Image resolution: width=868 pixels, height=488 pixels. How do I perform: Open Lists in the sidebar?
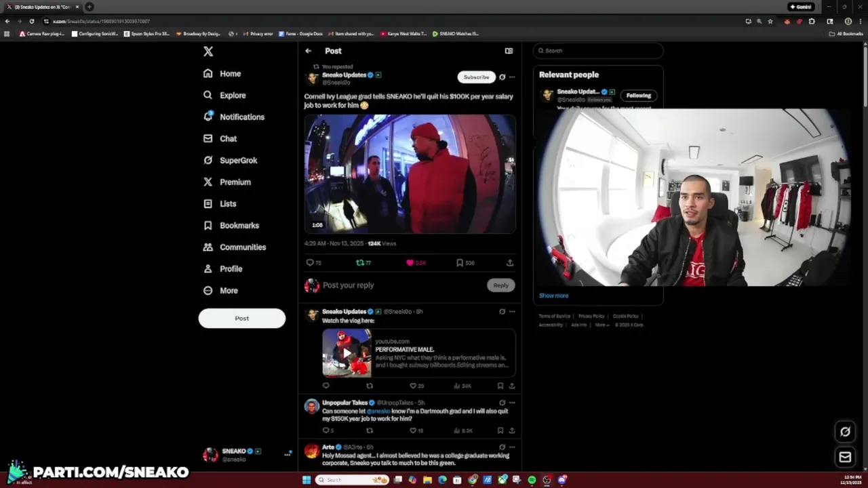[220, 203]
